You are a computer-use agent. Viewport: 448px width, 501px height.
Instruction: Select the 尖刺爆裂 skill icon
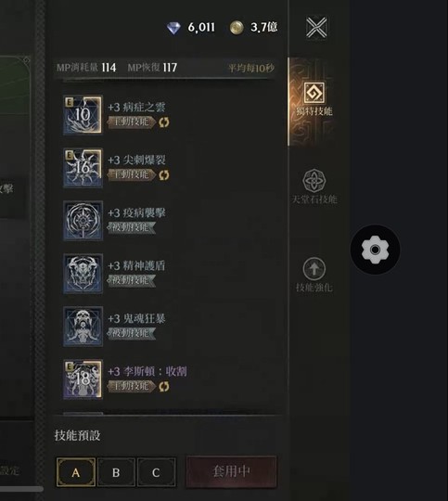pos(83,168)
